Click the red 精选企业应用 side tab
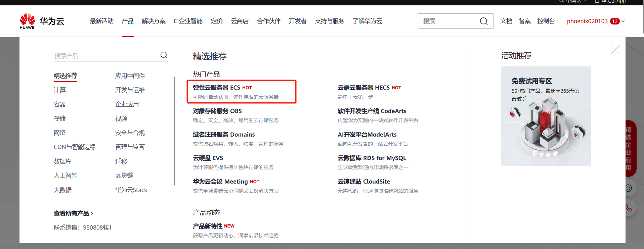The image size is (644, 249). pos(630,148)
